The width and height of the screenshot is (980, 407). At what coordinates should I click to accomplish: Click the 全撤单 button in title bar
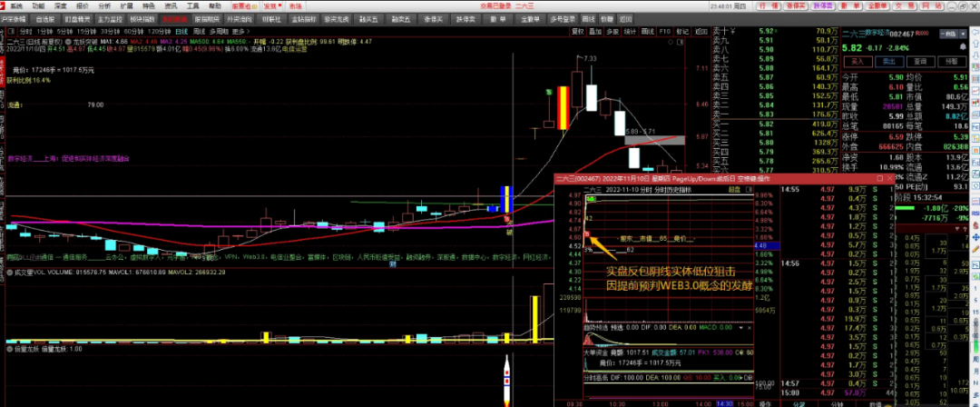coord(877,5)
